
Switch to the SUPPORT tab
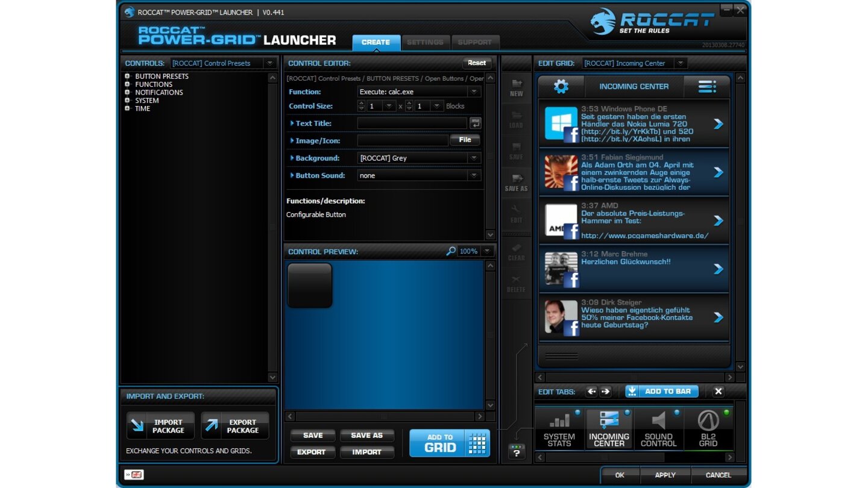(x=475, y=42)
